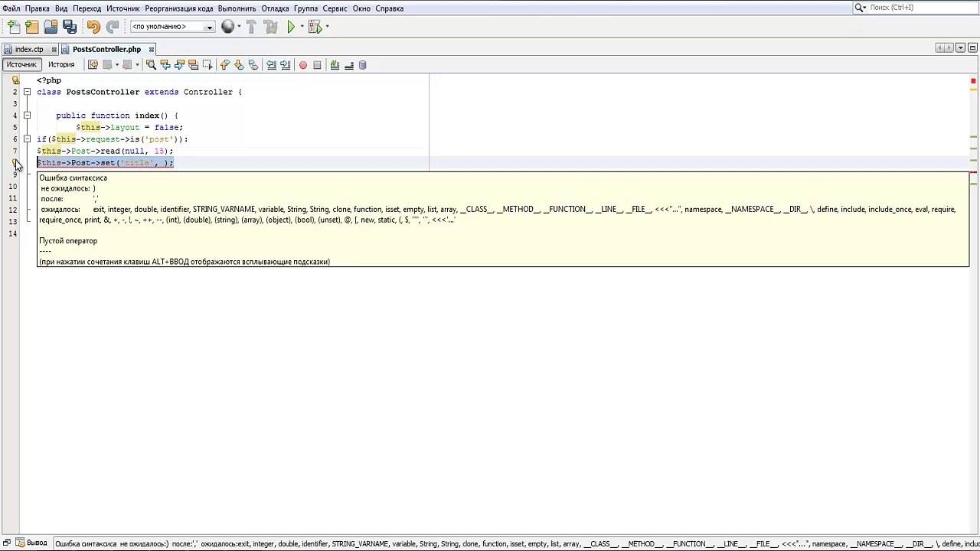Open the Выполнить menu

point(237,8)
